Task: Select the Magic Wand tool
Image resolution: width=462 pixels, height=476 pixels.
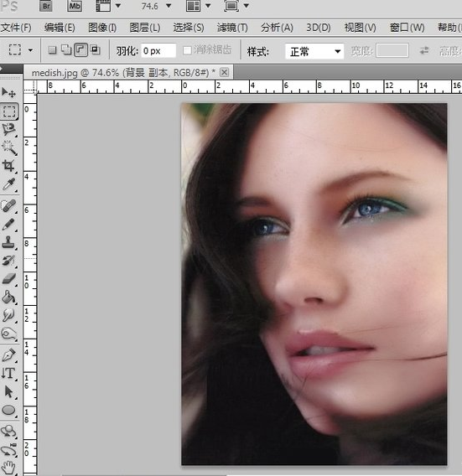Action: [x=9, y=147]
